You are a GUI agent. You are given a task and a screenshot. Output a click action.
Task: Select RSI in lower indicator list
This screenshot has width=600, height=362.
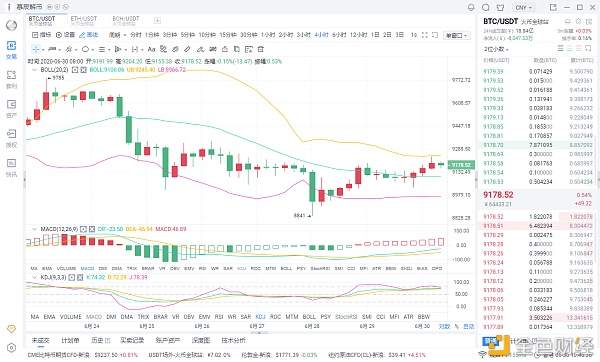coord(219,317)
